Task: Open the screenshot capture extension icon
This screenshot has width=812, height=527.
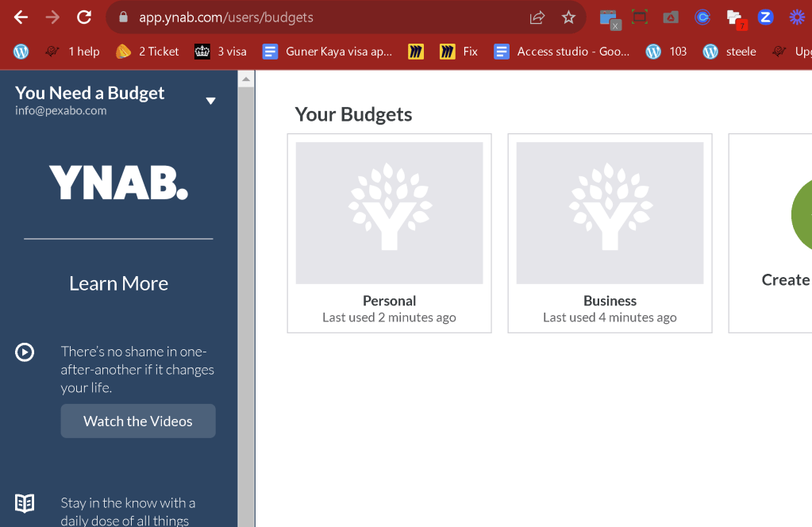Action: point(640,17)
